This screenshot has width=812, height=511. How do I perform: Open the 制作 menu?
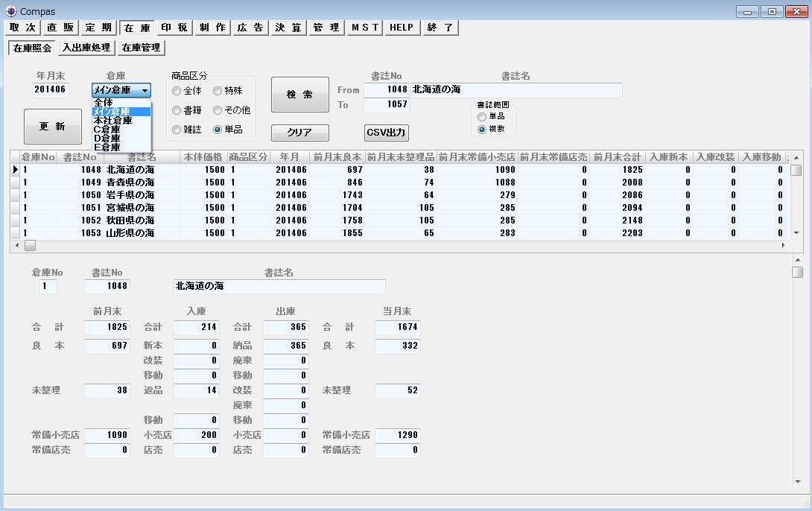pyautogui.click(x=212, y=28)
